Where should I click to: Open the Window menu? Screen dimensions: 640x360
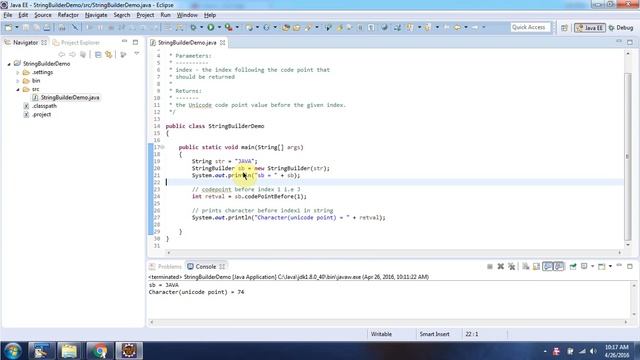coord(187,15)
